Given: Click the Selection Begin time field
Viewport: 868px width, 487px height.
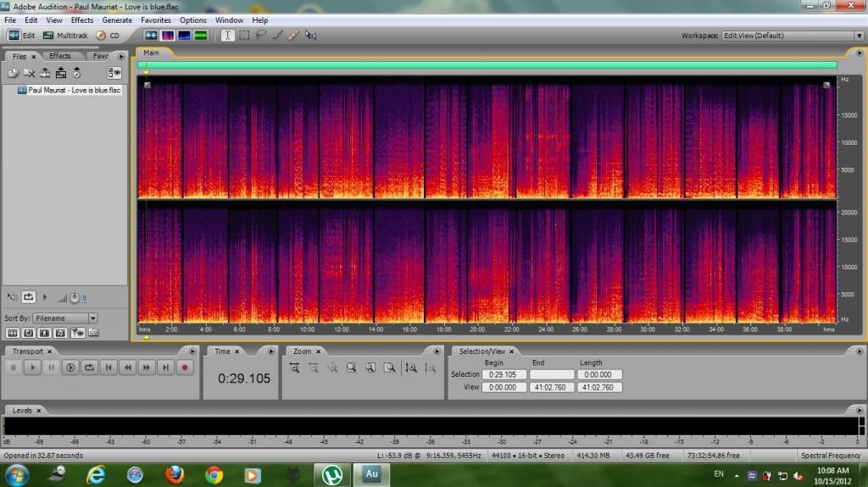Looking at the screenshot, I should (504, 374).
